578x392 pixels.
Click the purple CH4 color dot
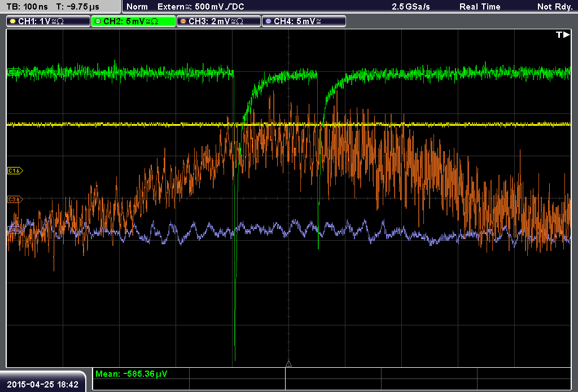pyautogui.click(x=268, y=21)
